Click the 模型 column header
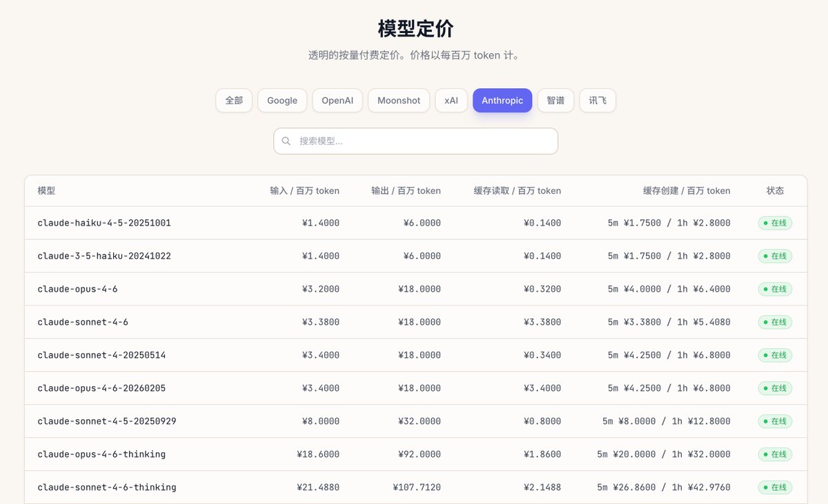The height and width of the screenshot is (504, 828). [46, 190]
